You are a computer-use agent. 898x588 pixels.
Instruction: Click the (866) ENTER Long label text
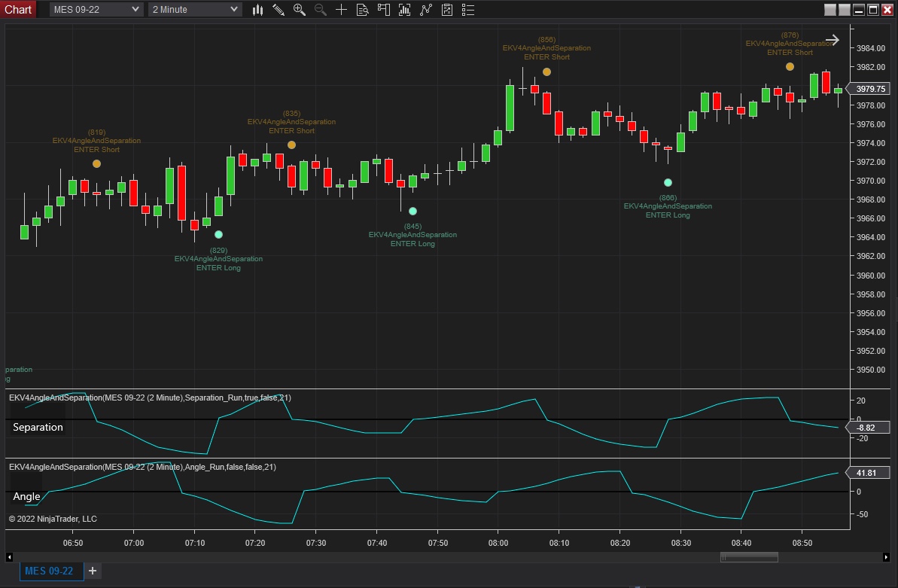pos(668,206)
